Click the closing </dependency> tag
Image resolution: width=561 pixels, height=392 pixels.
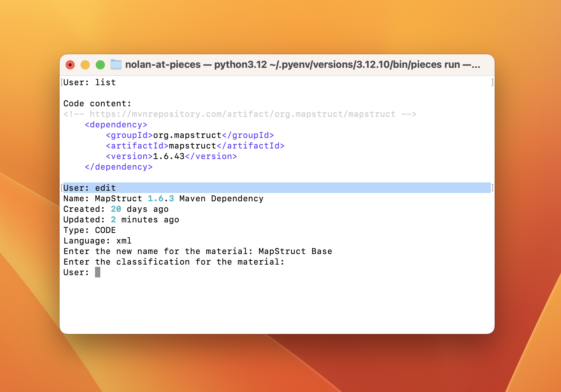119,167
